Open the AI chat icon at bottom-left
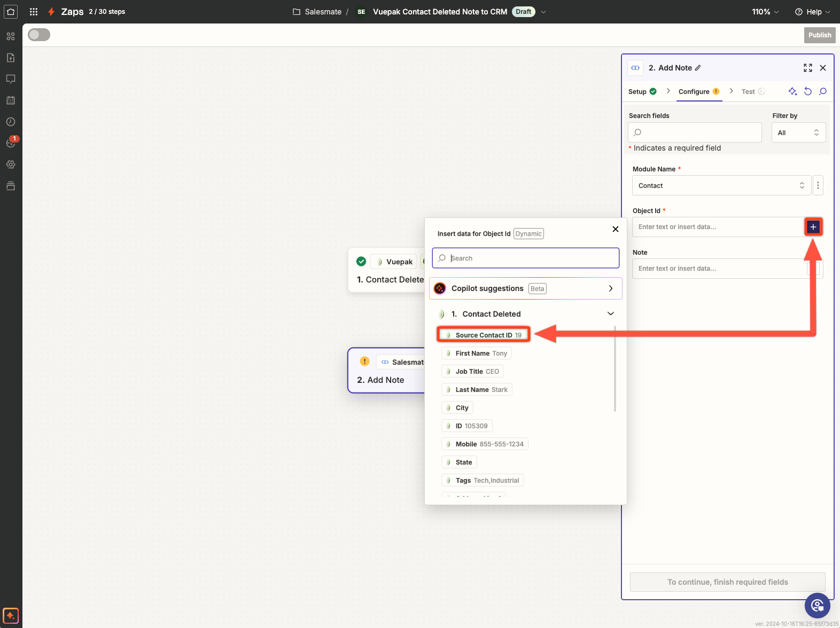The width and height of the screenshot is (840, 628). [x=11, y=615]
